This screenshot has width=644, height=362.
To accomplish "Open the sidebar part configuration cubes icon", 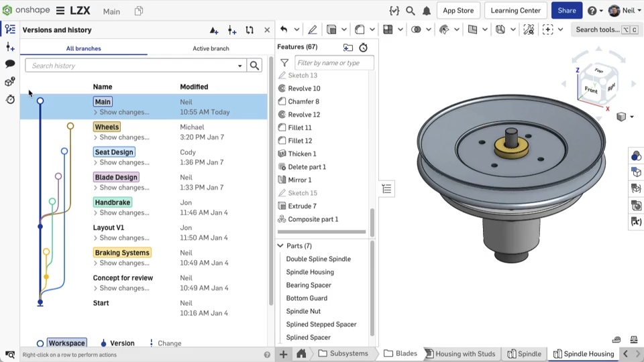I will tap(10, 81).
